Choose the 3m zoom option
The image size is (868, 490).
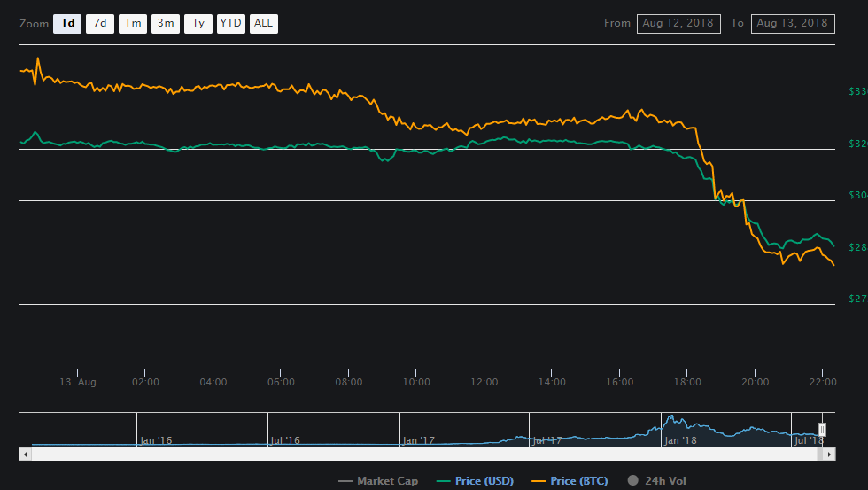coord(166,24)
